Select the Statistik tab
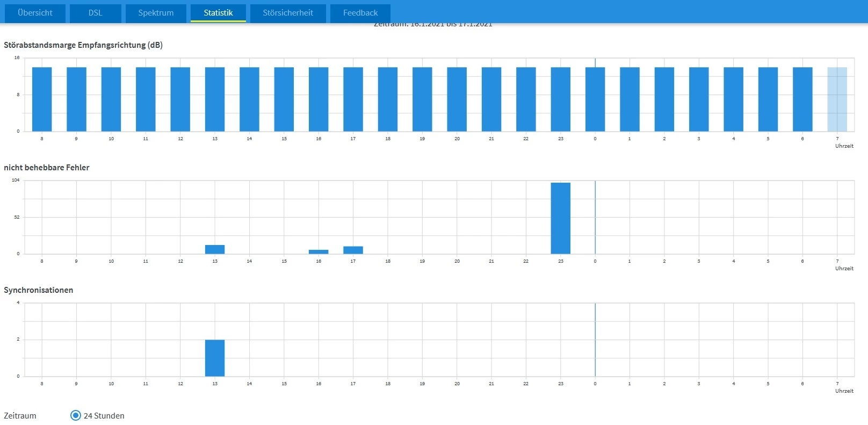The image size is (868, 425). [218, 13]
